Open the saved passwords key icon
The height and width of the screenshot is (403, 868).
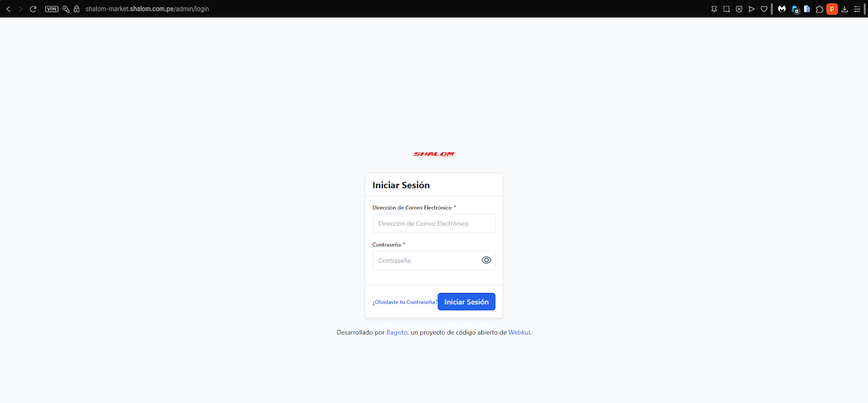[66, 9]
